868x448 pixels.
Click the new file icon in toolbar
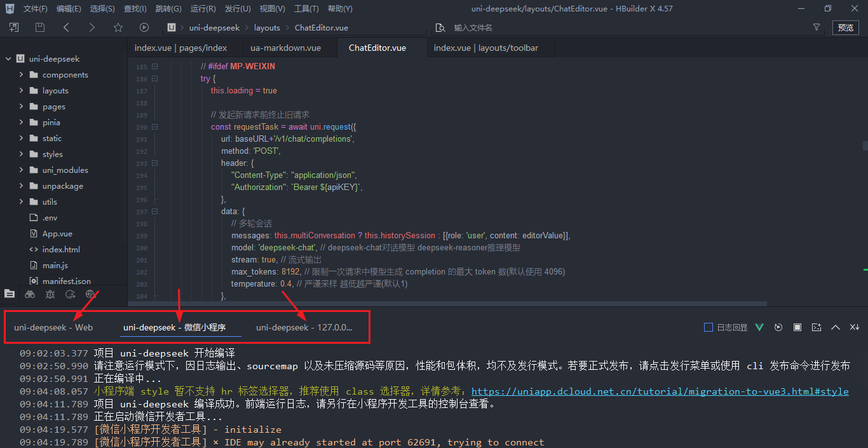(14, 27)
